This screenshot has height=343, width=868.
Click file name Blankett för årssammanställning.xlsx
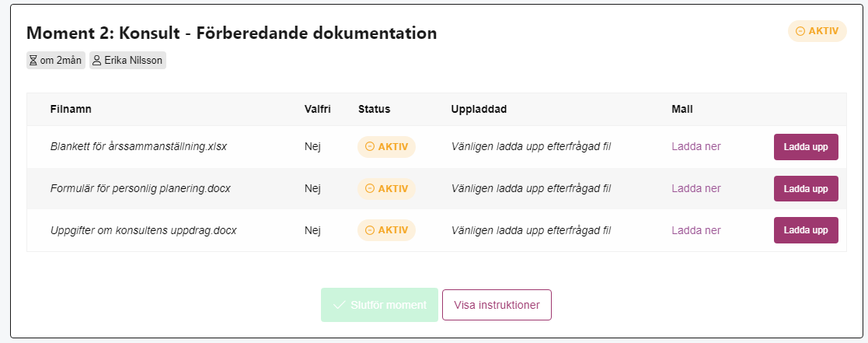point(138,147)
